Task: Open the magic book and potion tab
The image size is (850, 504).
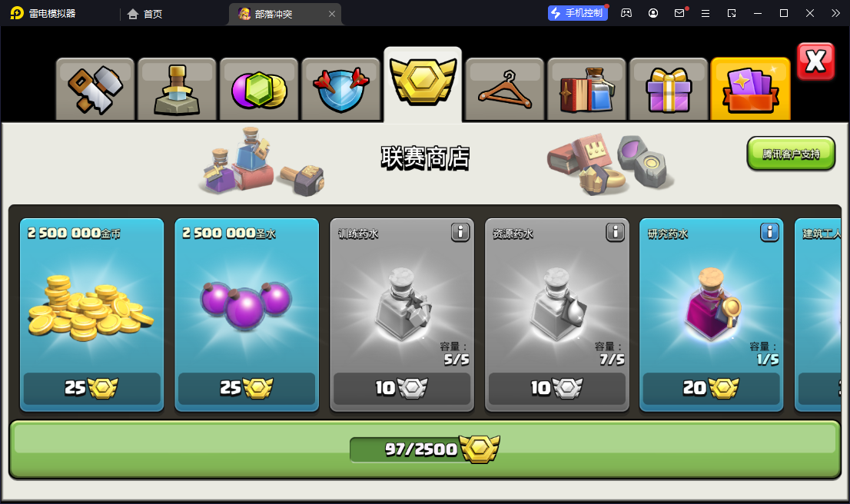Action: coord(586,89)
